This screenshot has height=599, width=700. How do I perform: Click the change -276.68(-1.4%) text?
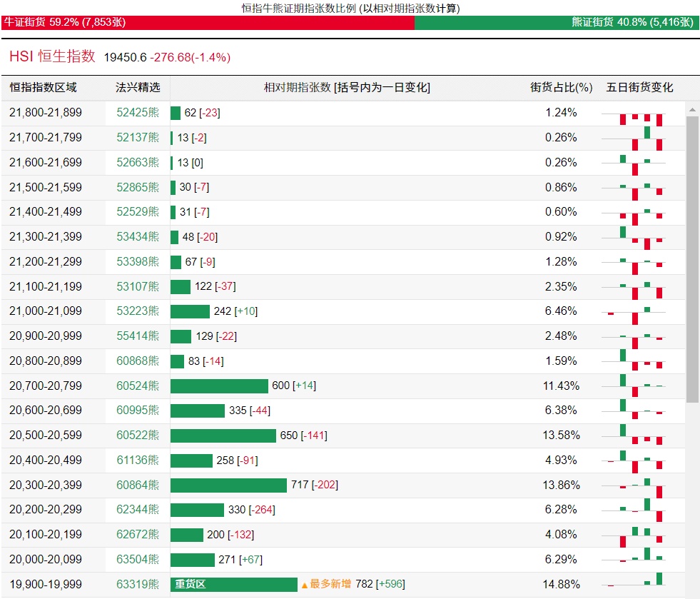click(x=191, y=57)
